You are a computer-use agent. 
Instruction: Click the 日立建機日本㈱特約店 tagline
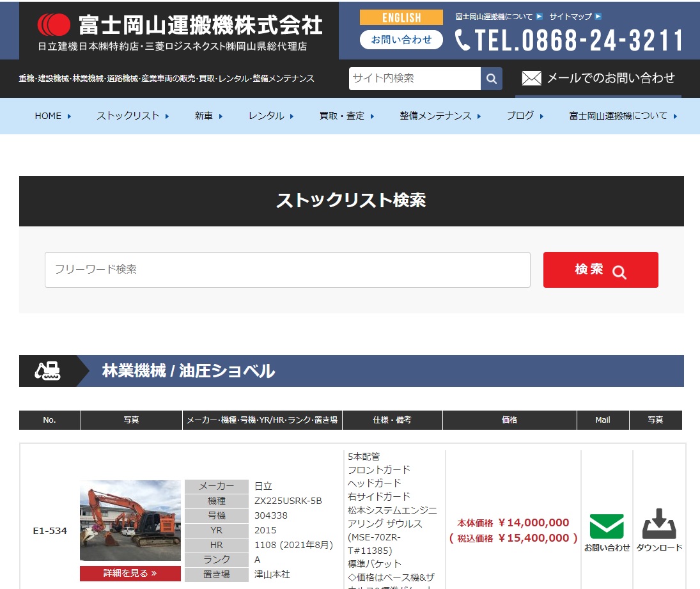(x=173, y=47)
